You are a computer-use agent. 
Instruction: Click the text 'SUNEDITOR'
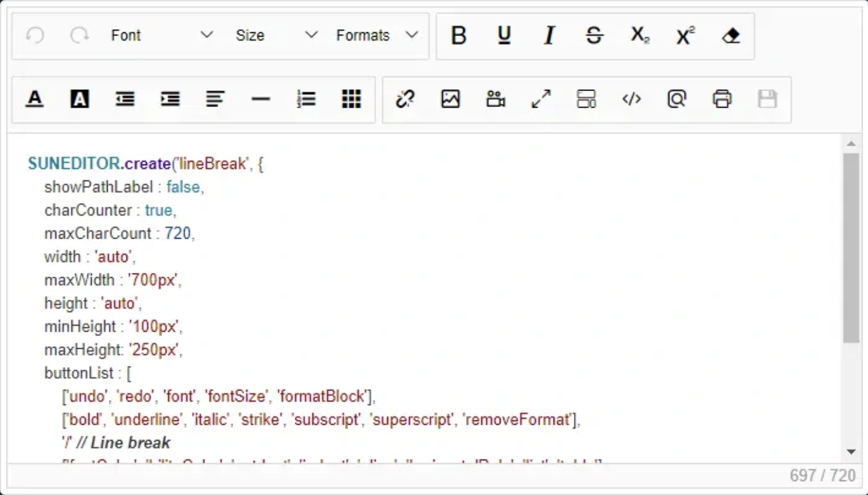tap(74, 164)
